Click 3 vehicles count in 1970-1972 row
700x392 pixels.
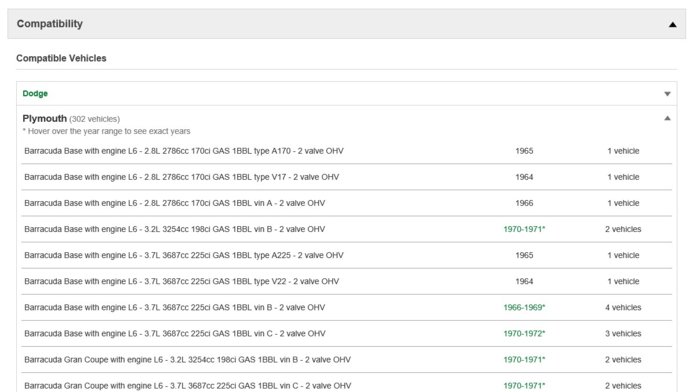(623, 334)
